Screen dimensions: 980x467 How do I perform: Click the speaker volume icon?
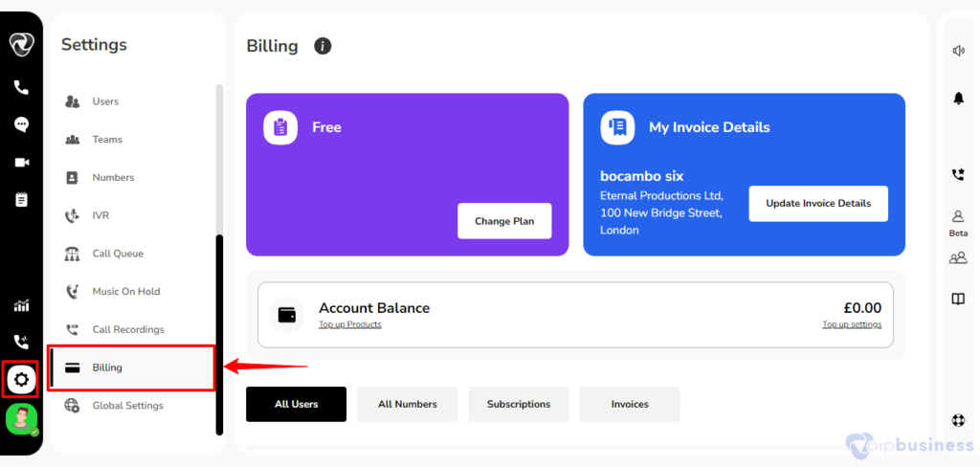(958, 51)
